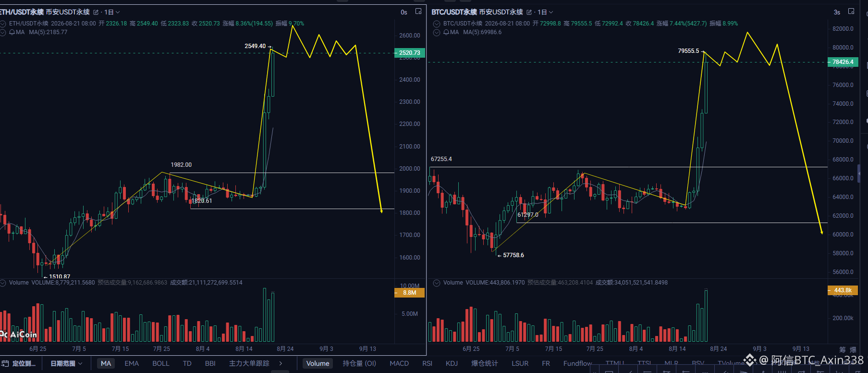Select the LSUR sub-indicator tab
The width and height of the screenshot is (868, 373).
[x=520, y=363]
